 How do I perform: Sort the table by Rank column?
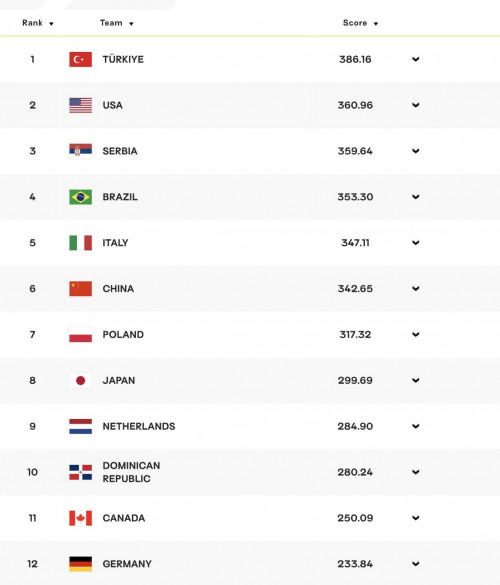pyautogui.click(x=38, y=23)
